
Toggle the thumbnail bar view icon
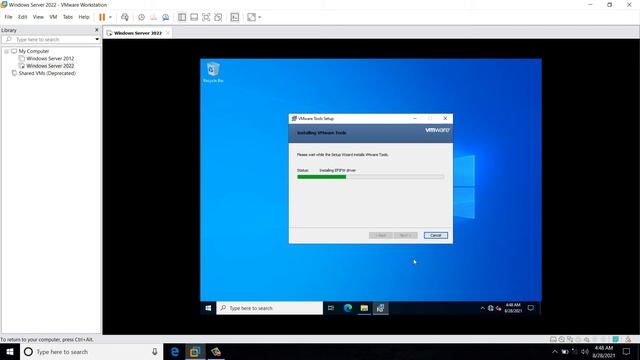click(x=194, y=17)
